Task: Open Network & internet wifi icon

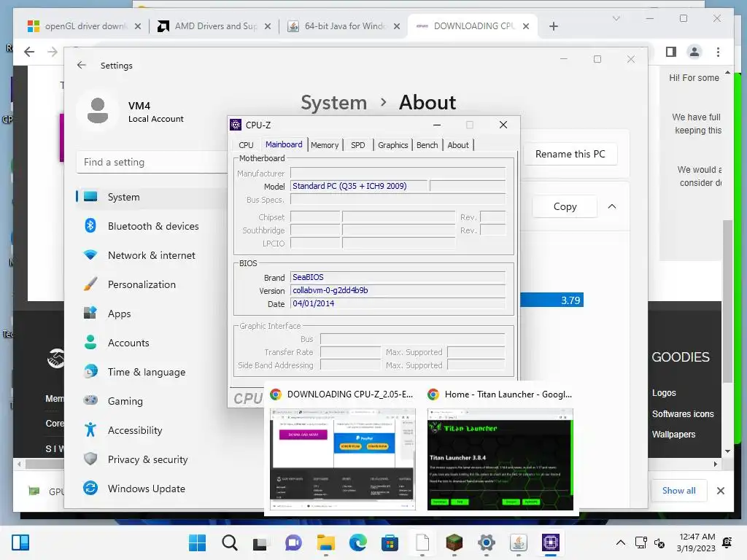Action: 90,254
